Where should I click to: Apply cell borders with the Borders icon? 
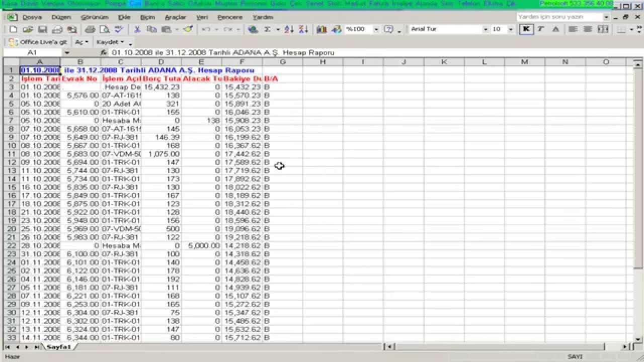click(621, 29)
